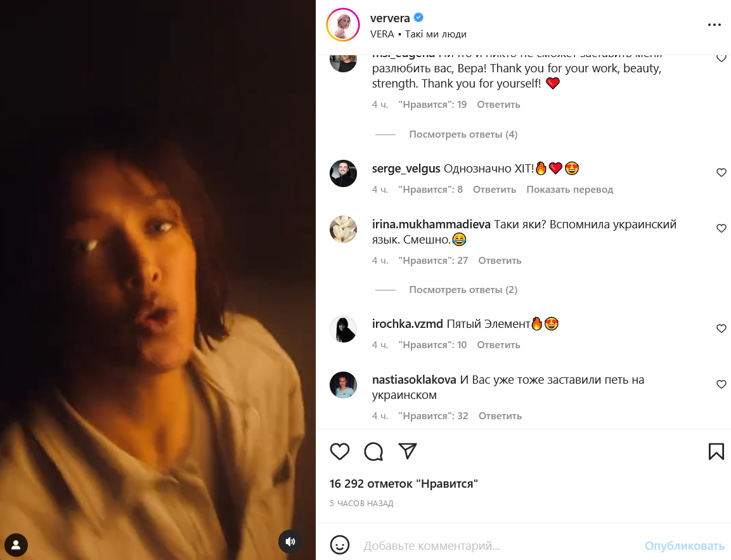Viewport: 731px width, 560px height.
Task: Show tagged people icon on video
Action: click(16, 545)
